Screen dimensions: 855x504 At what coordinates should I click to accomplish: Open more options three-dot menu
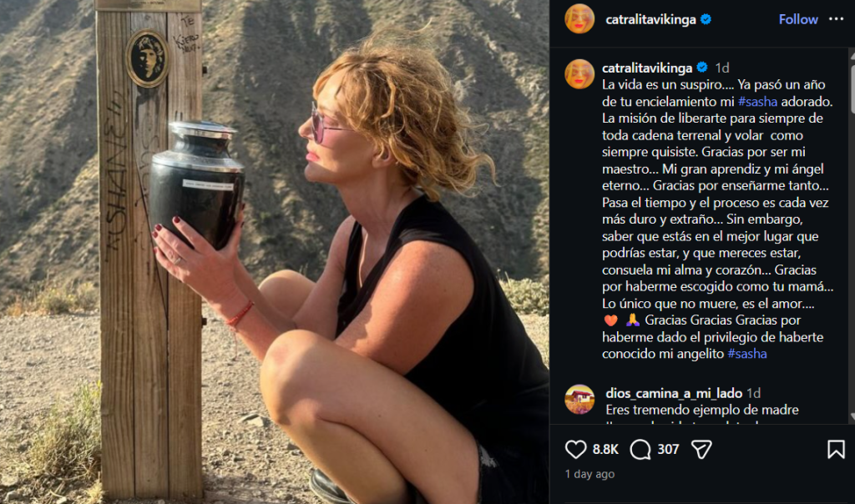pos(836,19)
